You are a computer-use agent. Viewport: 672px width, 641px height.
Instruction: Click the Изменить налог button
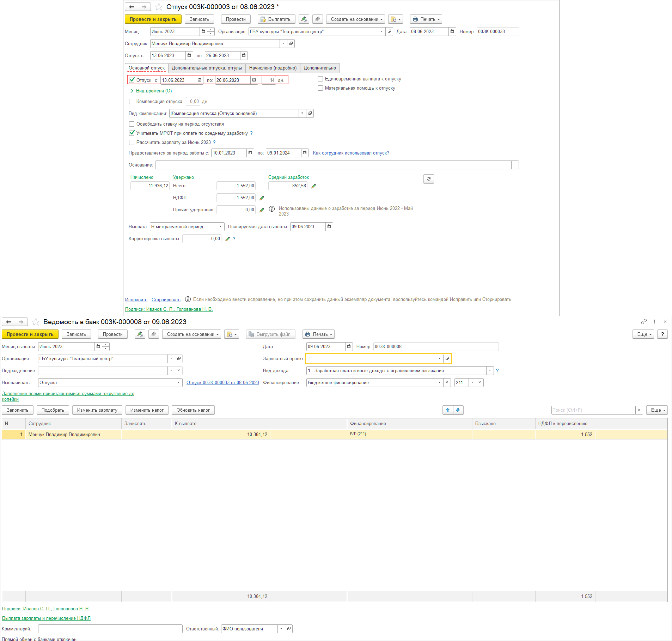coord(147,410)
